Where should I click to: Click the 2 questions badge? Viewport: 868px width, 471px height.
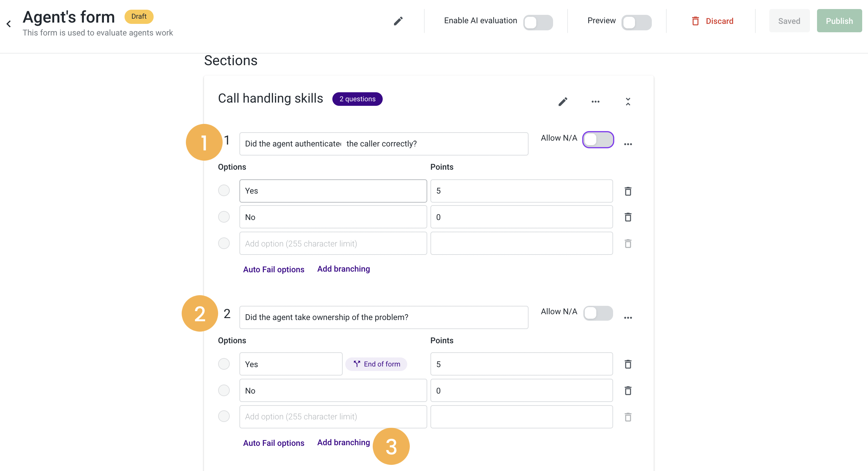pos(357,99)
